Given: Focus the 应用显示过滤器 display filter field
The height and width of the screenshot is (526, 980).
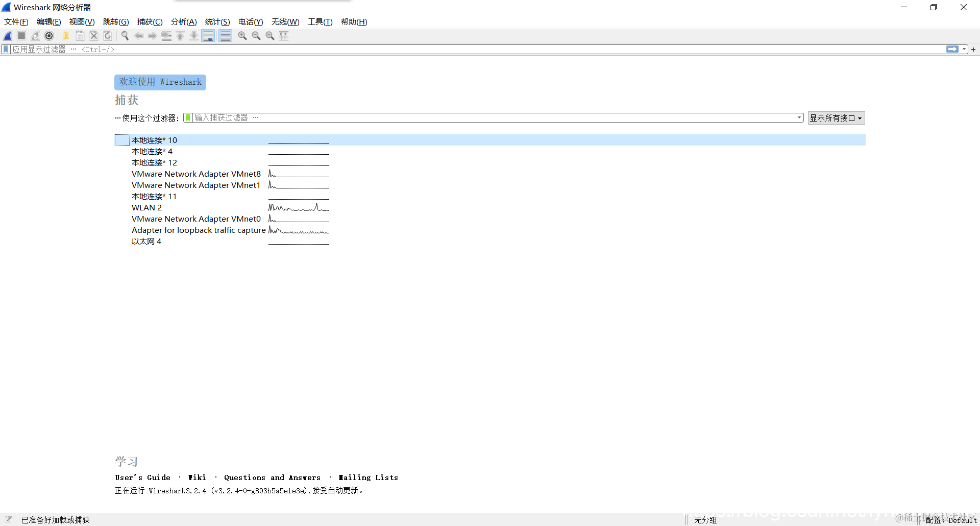Looking at the screenshot, I should [478, 50].
